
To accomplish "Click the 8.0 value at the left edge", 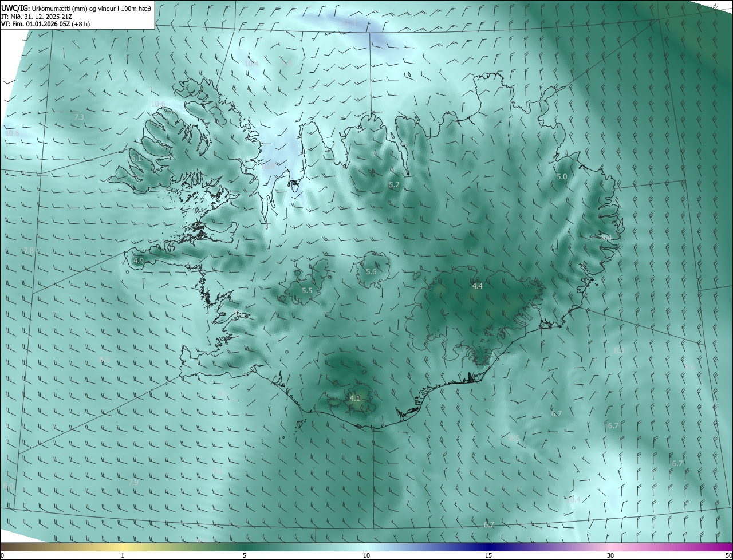I will pos(8,486).
